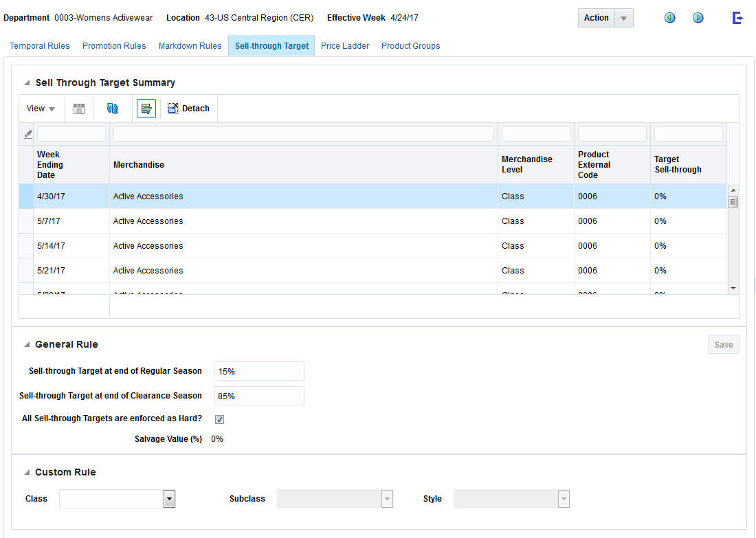Click the exit icon at top right
The width and height of the screenshot is (756, 538).
tap(737, 18)
